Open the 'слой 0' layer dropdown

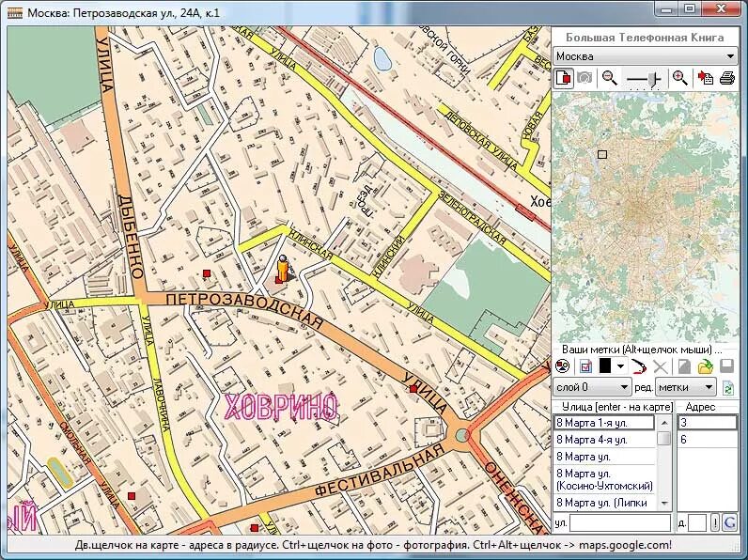[x=592, y=387]
